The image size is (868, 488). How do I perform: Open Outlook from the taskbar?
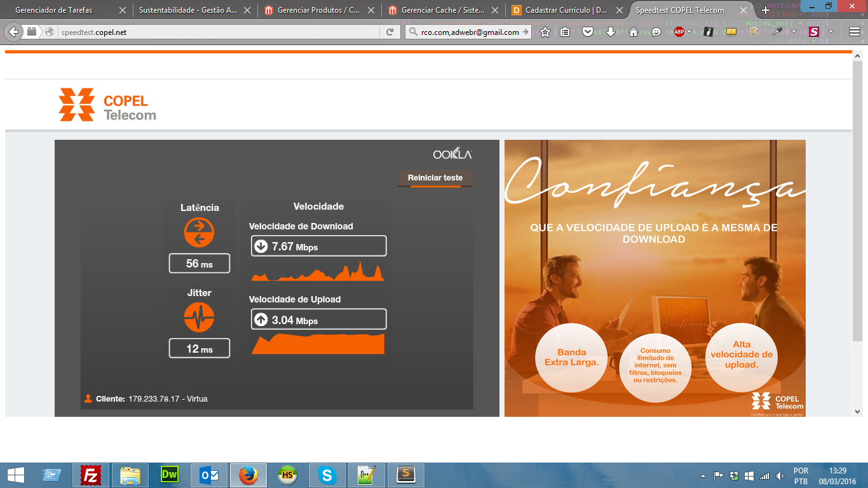point(208,475)
